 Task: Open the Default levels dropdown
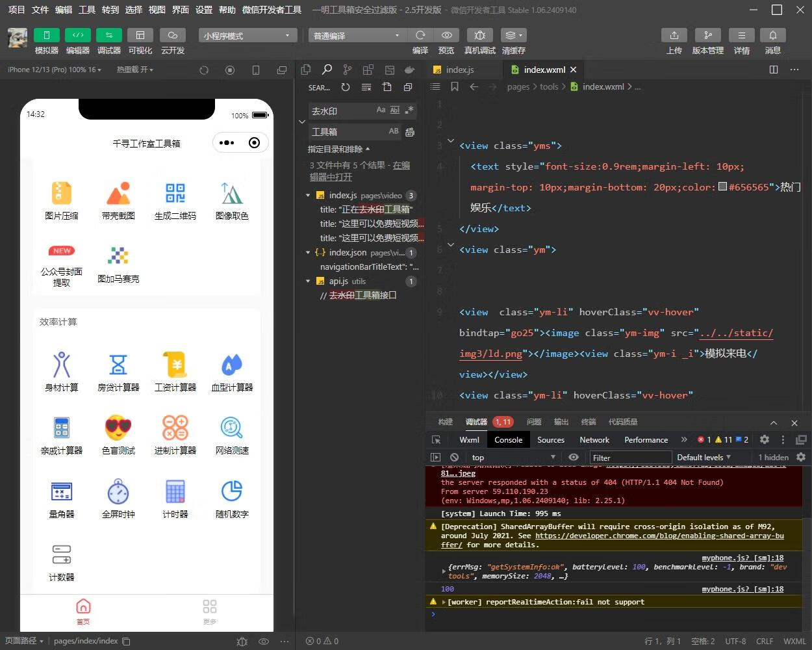coord(704,458)
